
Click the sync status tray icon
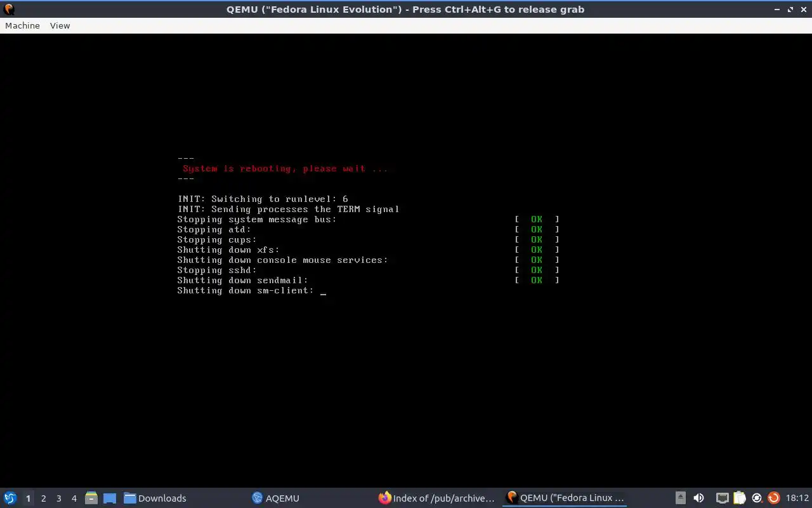pyautogui.click(x=757, y=498)
